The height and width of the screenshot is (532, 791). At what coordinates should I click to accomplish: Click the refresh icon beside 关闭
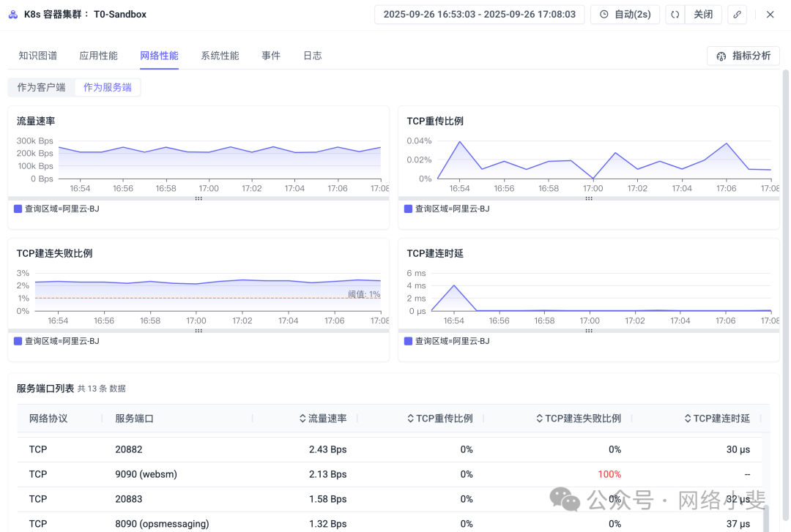pos(675,15)
